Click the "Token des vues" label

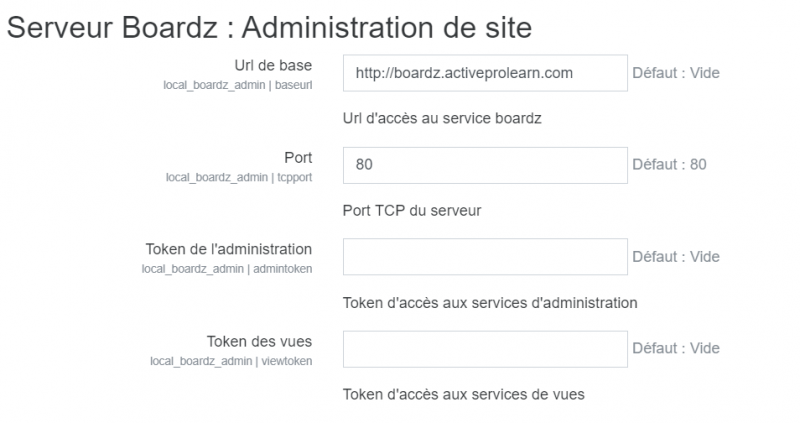(x=259, y=340)
